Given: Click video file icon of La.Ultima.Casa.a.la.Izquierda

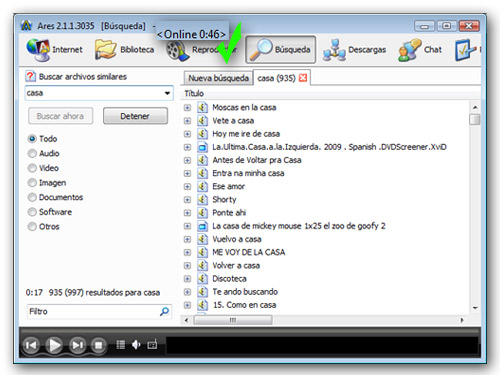Looking at the screenshot, I should point(202,147).
